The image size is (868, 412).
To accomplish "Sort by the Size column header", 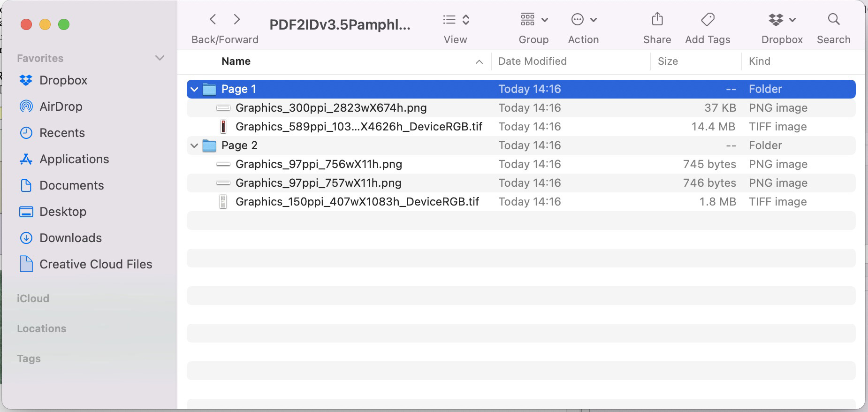I will (x=668, y=61).
